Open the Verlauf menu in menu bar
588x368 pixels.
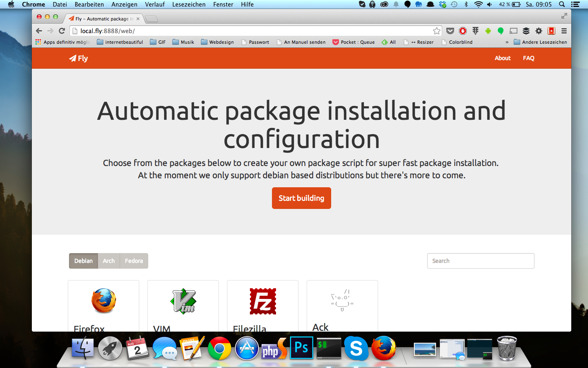pyautogui.click(x=155, y=4)
